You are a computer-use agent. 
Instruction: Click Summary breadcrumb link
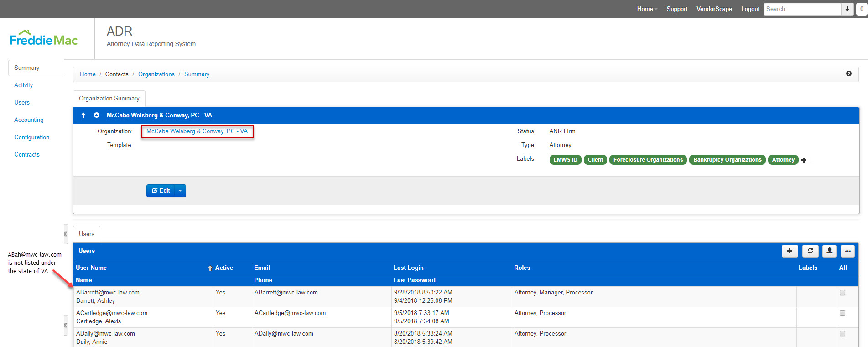coord(197,74)
